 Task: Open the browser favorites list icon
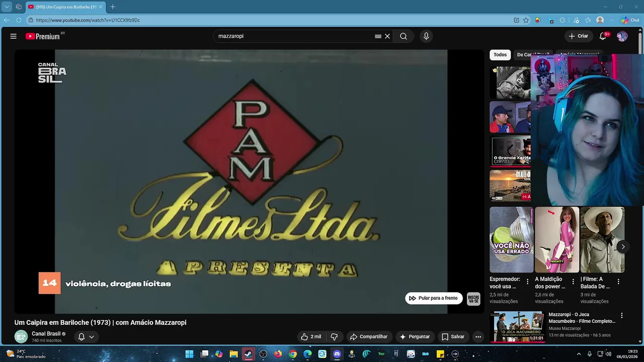588,20
